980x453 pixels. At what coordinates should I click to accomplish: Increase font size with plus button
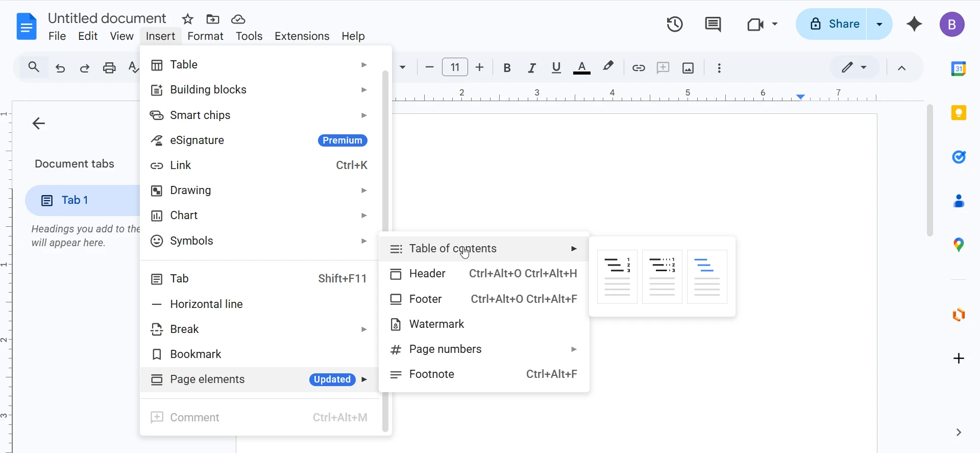coord(479,67)
